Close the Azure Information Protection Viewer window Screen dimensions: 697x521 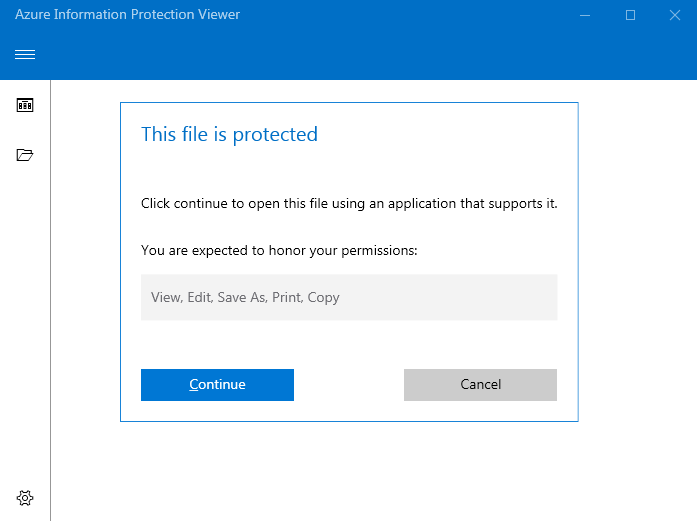(x=675, y=15)
